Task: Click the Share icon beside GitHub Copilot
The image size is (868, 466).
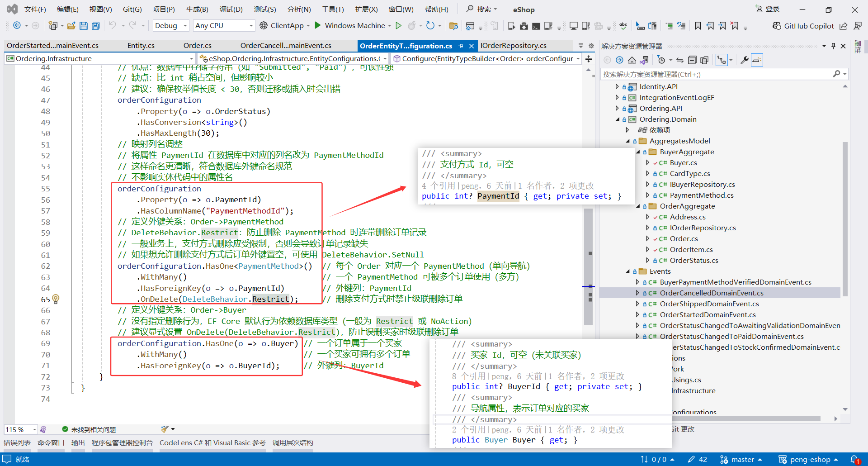Action: pyautogui.click(x=843, y=26)
